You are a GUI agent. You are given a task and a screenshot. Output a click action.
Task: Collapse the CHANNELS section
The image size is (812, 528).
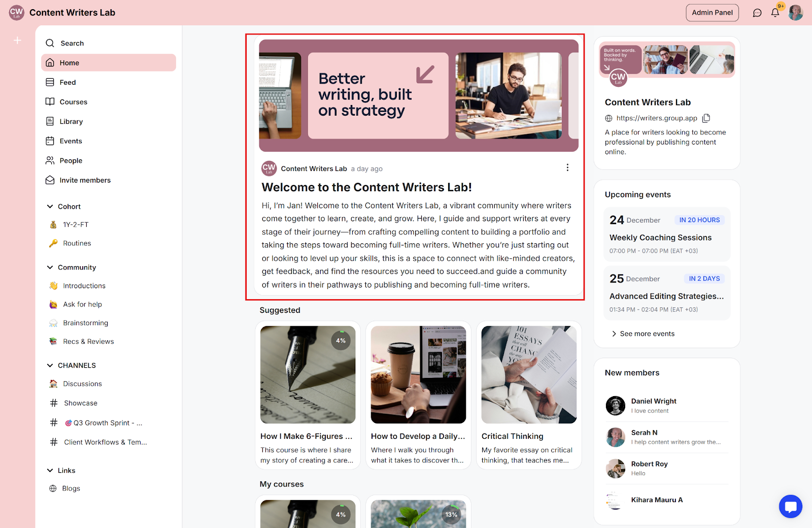pos(50,365)
